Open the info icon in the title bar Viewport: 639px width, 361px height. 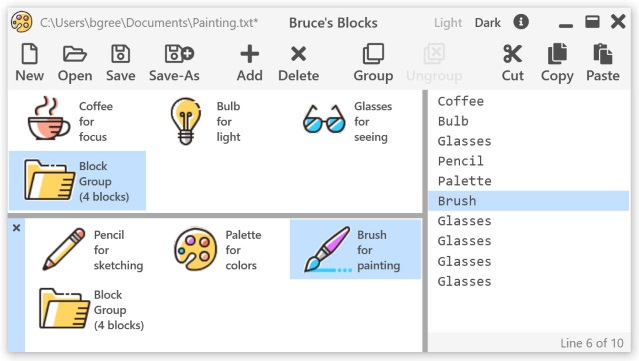tap(521, 22)
